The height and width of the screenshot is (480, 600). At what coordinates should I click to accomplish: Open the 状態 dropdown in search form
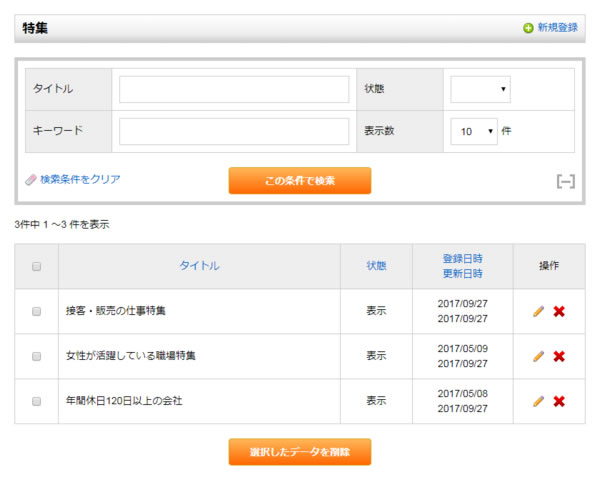[x=480, y=89]
